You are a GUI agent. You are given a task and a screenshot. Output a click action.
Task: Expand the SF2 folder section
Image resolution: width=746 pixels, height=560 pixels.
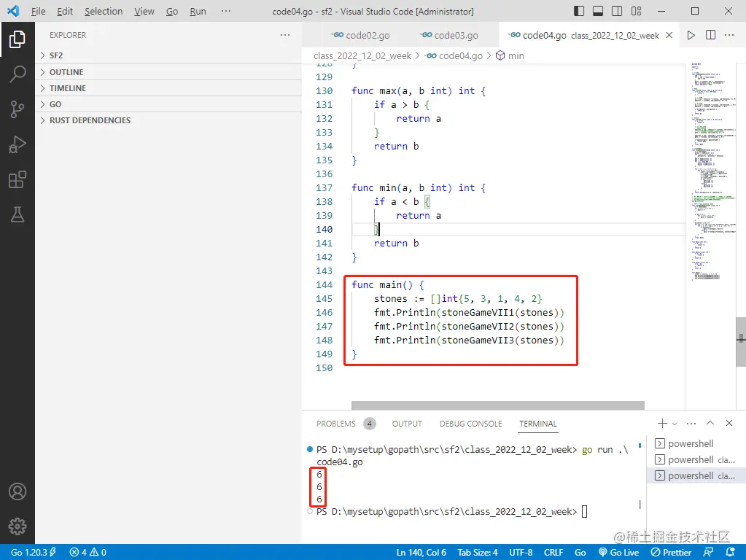click(168, 55)
